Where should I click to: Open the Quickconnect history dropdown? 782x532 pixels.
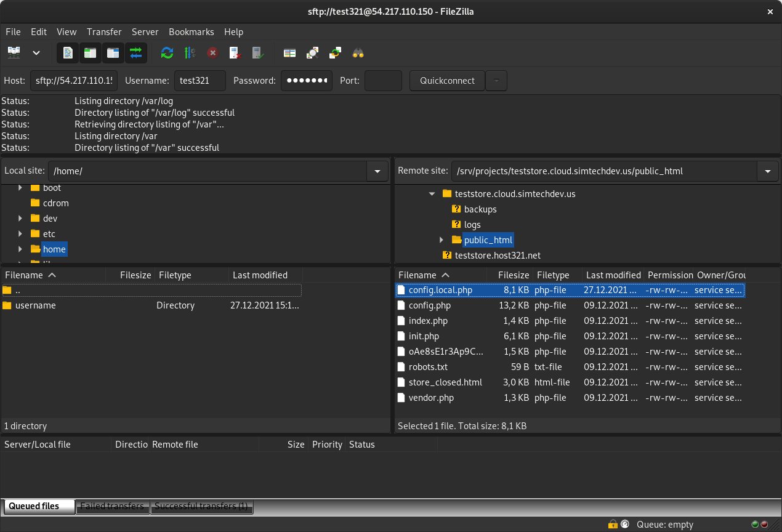tap(496, 81)
